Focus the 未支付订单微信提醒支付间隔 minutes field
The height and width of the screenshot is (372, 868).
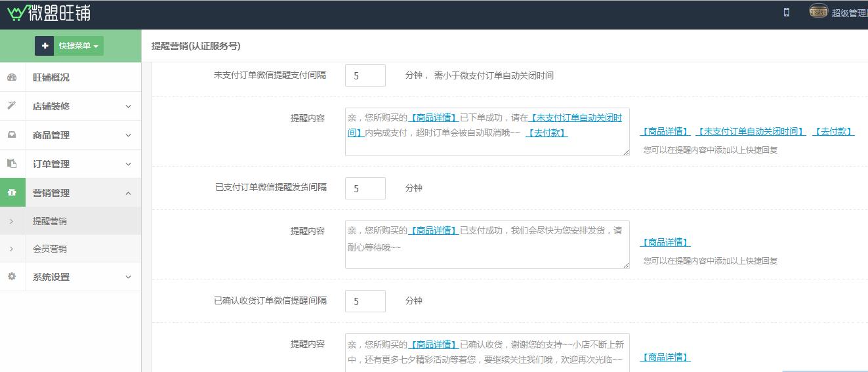point(365,75)
